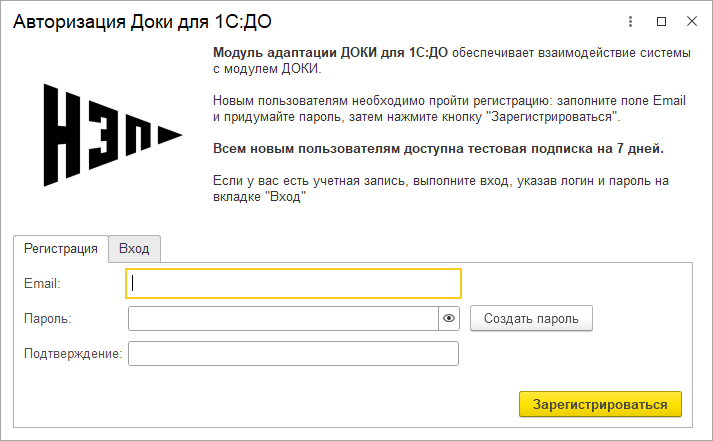Maximize the authorization dialog window

pos(661,21)
